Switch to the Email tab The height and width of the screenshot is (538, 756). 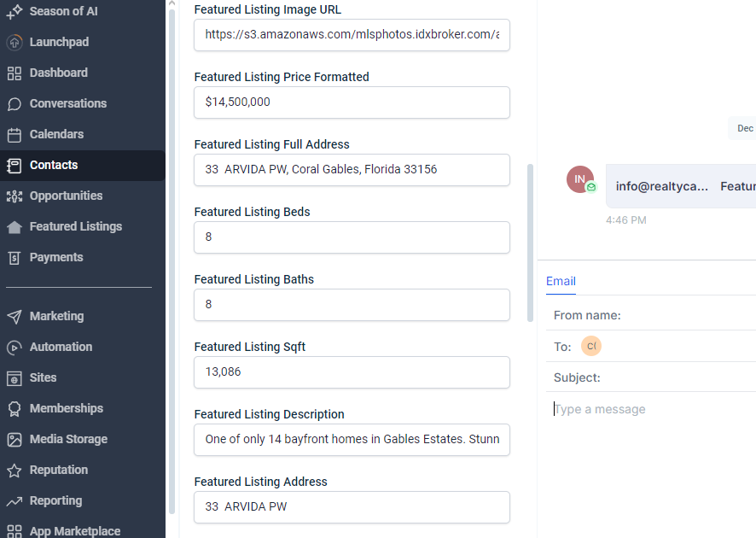[561, 281]
